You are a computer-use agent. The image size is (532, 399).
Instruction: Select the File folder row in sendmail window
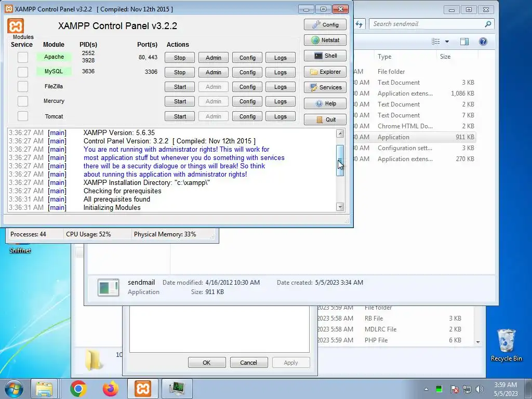point(414,72)
